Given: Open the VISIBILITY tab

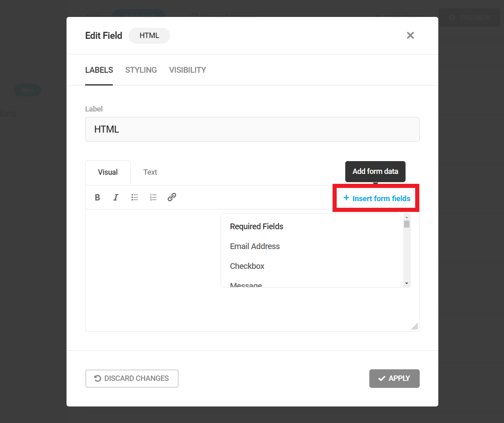Looking at the screenshot, I should (x=188, y=70).
